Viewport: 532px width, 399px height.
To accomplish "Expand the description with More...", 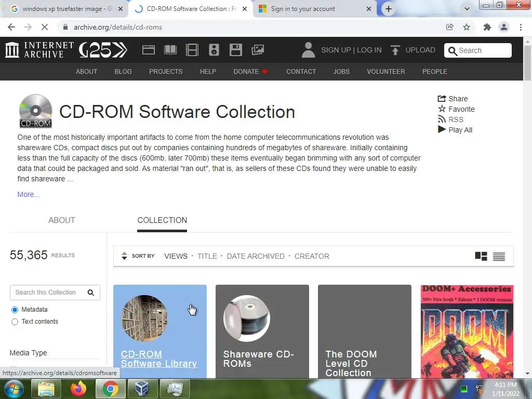I will point(29,194).
